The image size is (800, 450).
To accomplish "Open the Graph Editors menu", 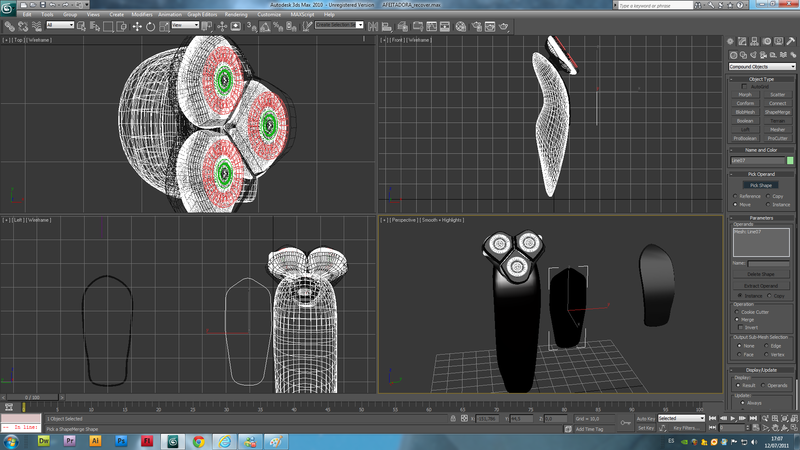I will pos(202,14).
